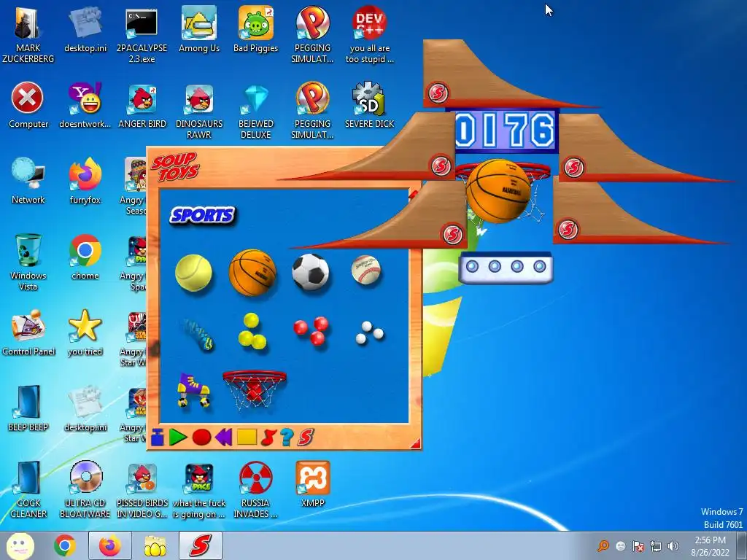Click the SPORTS category heading

tap(203, 215)
